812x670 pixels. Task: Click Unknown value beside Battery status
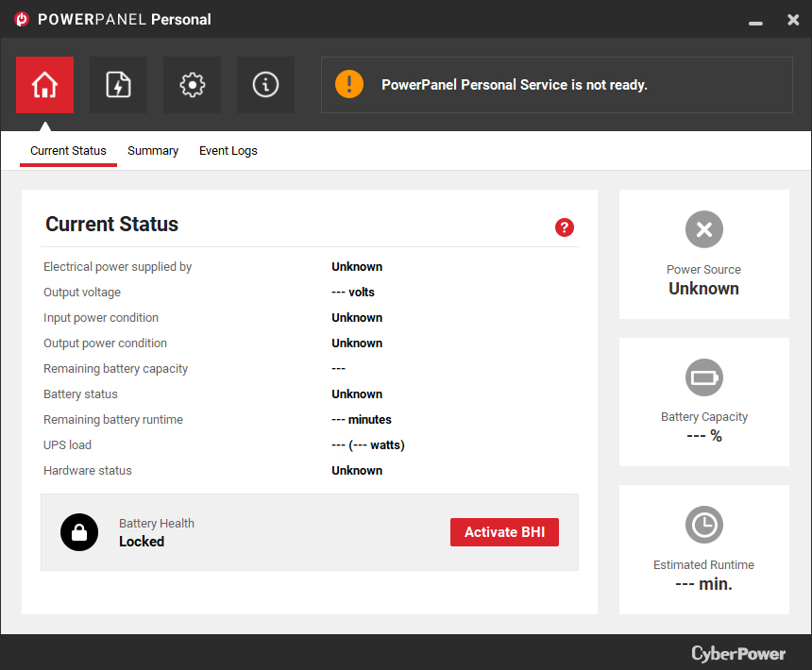tap(357, 394)
